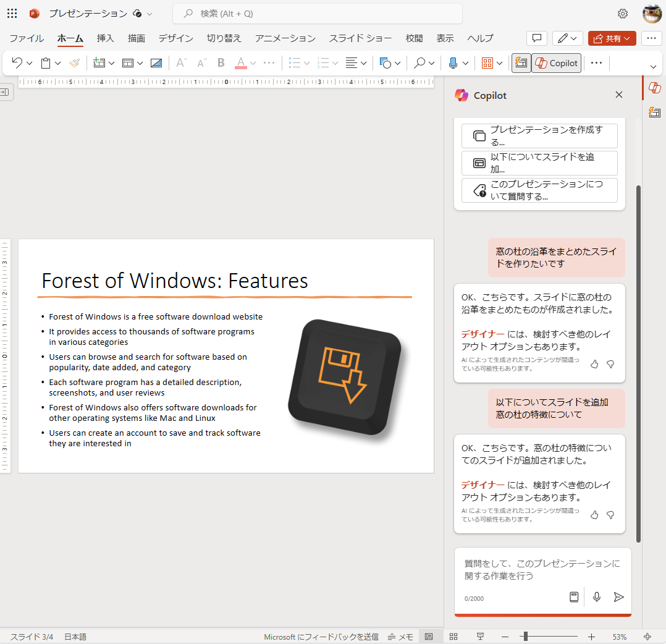Apply the numbered list
The height and width of the screenshot is (644, 666).
click(x=323, y=63)
